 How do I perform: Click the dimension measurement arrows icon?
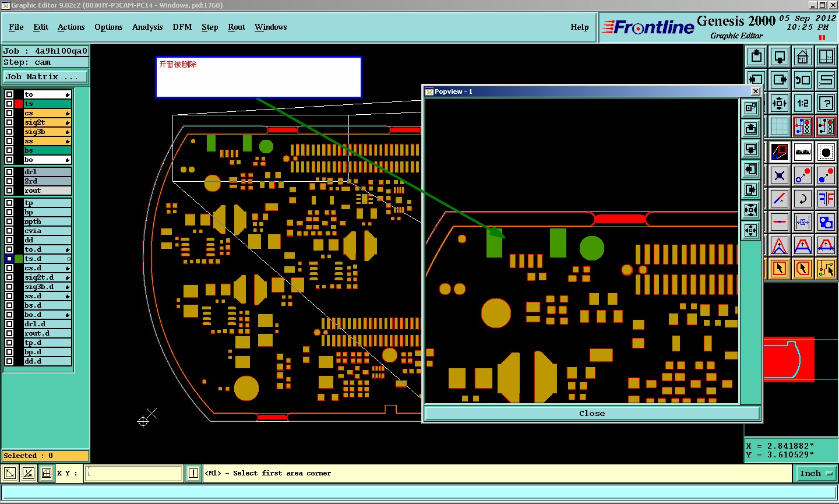click(x=803, y=222)
